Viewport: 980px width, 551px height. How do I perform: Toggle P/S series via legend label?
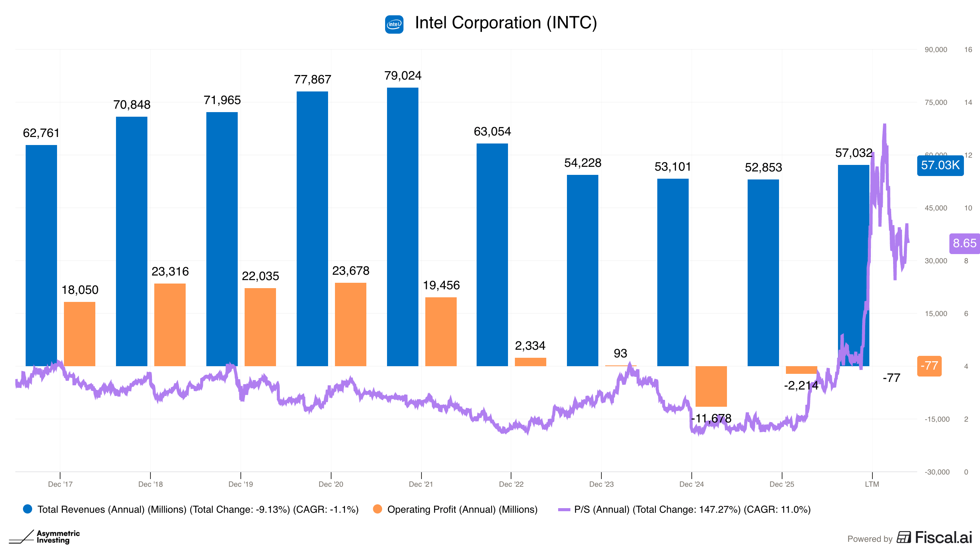693,509
